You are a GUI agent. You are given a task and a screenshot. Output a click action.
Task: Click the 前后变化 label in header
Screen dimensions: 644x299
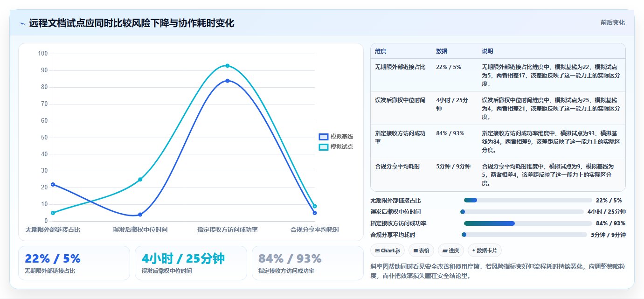(612, 22)
